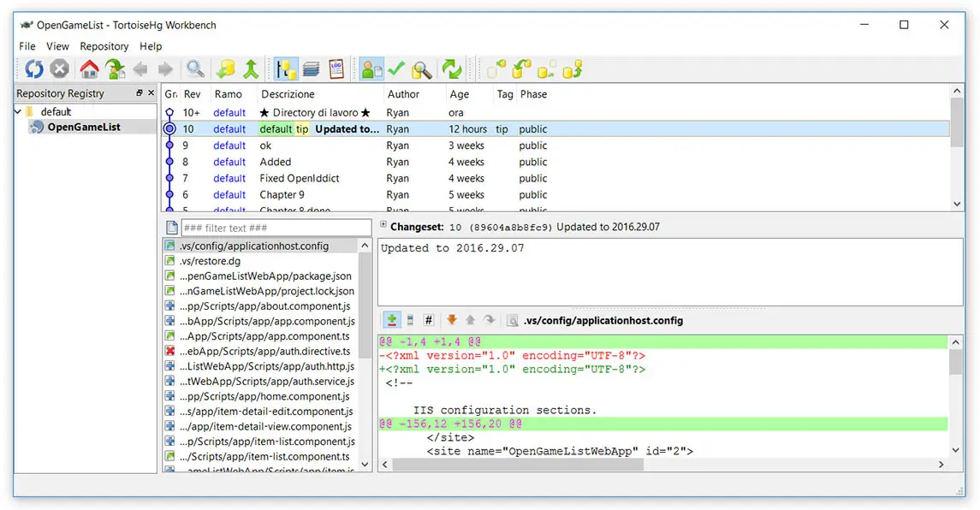Toggle the revision graph view toolbar button

pyautogui.click(x=286, y=69)
